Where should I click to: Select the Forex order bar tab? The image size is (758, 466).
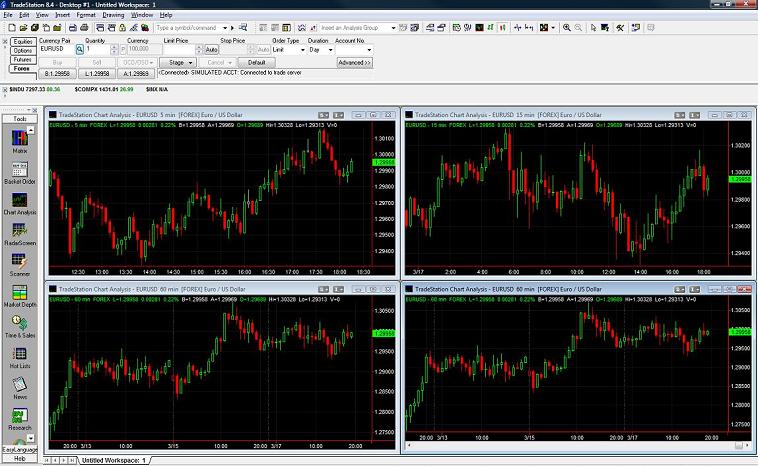tap(22, 69)
